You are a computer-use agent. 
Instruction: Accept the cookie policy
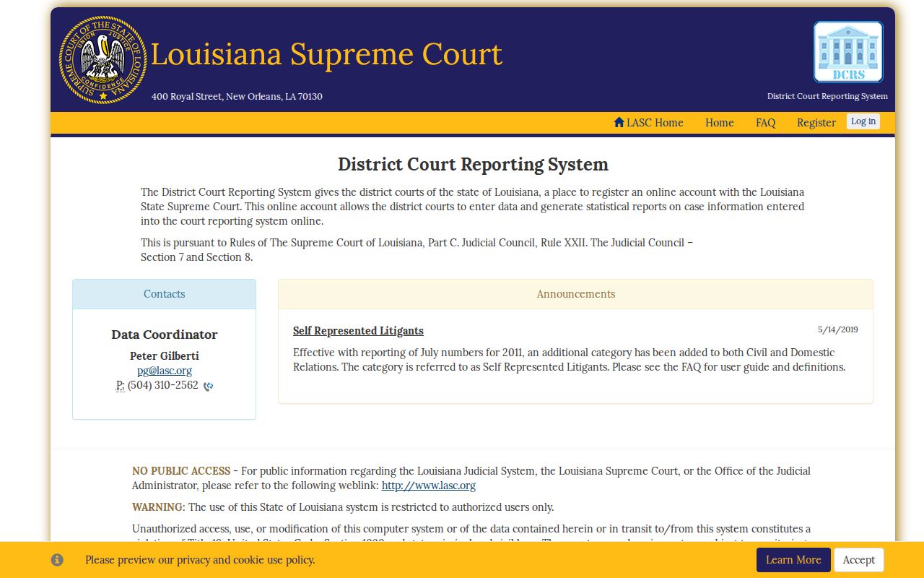click(x=859, y=560)
